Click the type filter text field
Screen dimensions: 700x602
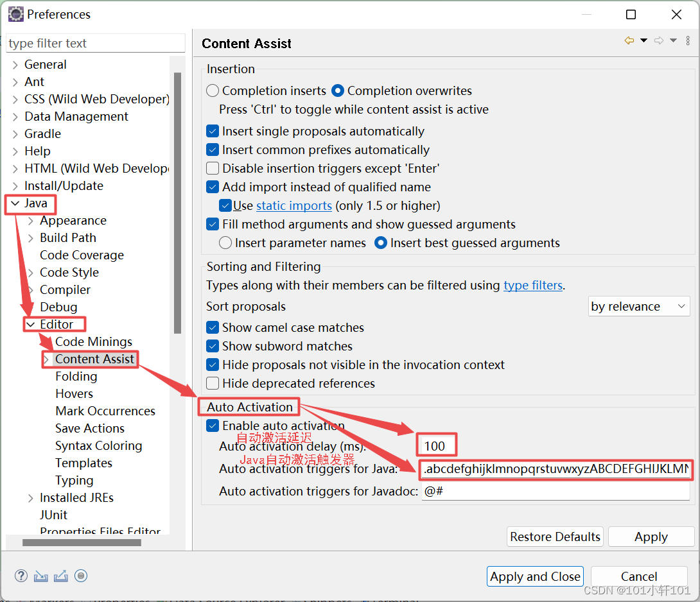click(x=96, y=43)
